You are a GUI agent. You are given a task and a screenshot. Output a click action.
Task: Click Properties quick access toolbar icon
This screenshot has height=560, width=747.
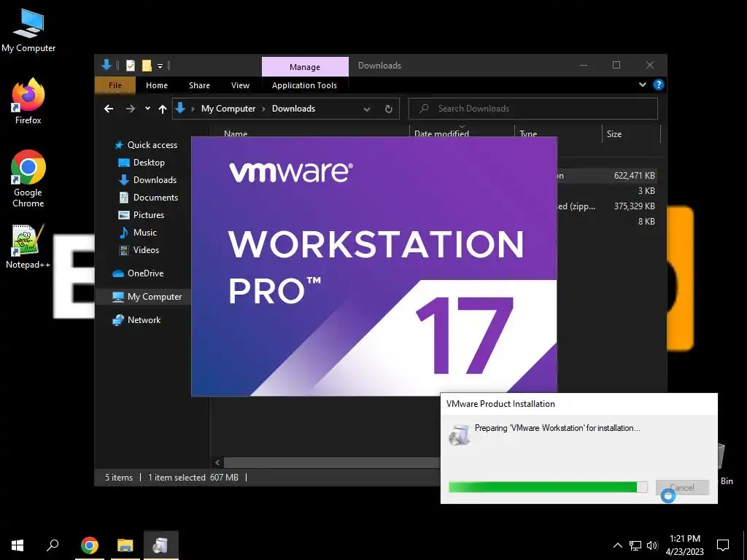point(130,65)
